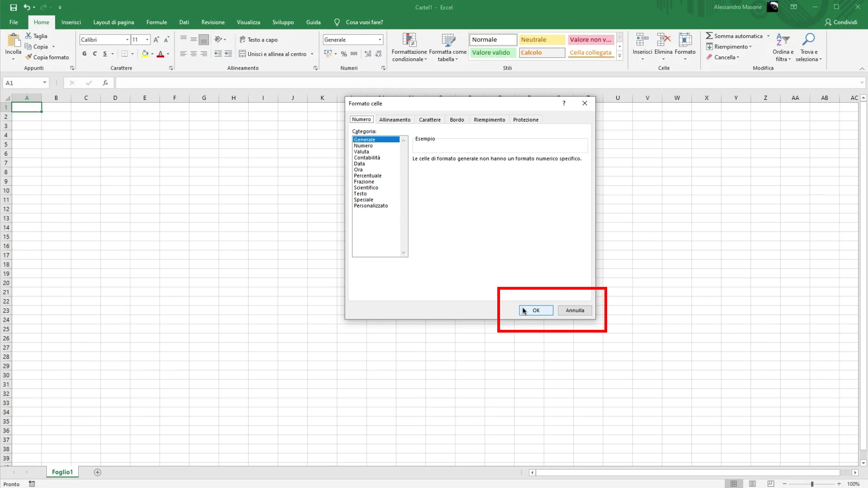Click the percent style icon
This screenshot has height=488, width=868.
point(344,54)
